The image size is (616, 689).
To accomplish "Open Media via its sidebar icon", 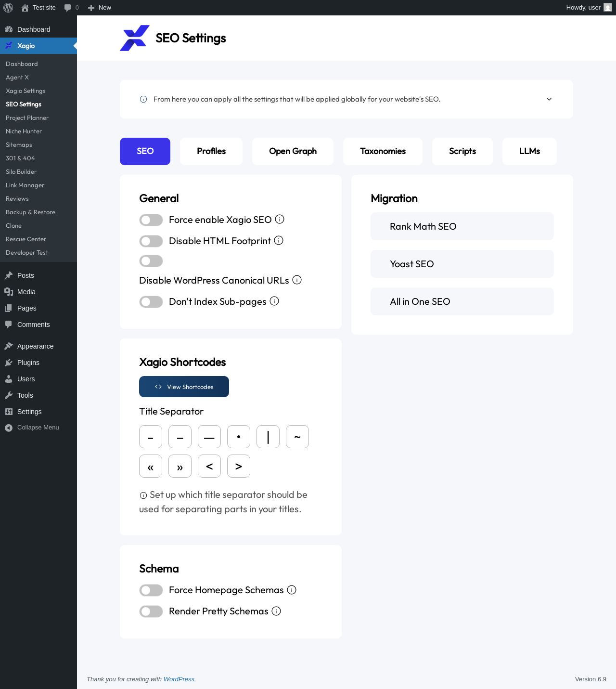I will click(x=9, y=292).
